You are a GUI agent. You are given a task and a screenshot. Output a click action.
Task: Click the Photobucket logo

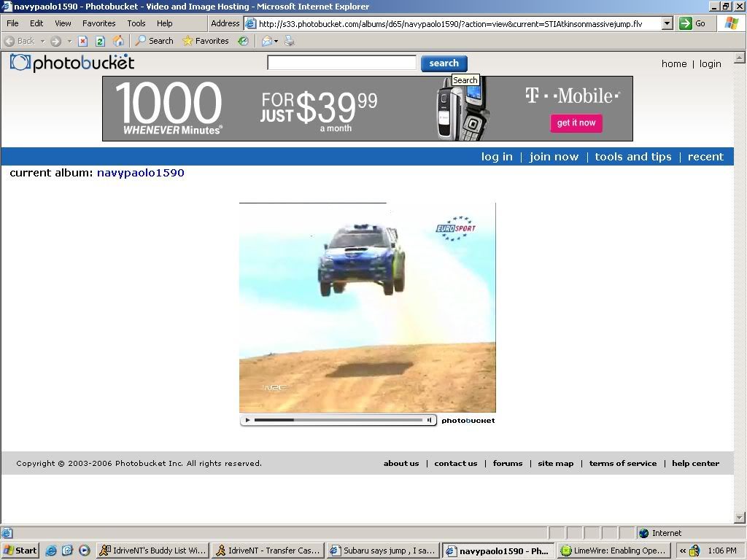pos(72,63)
